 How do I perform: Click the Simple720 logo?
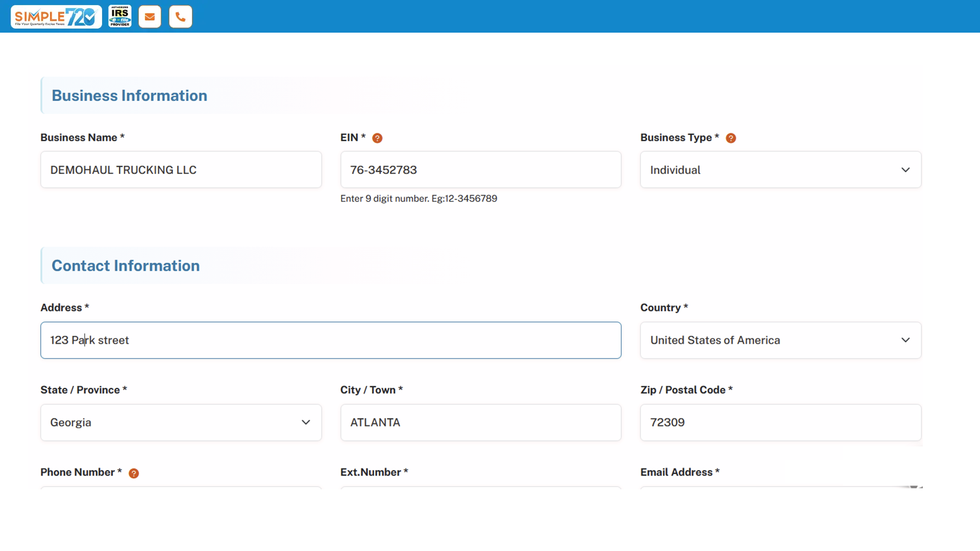pyautogui.click(x=56, y=16)
